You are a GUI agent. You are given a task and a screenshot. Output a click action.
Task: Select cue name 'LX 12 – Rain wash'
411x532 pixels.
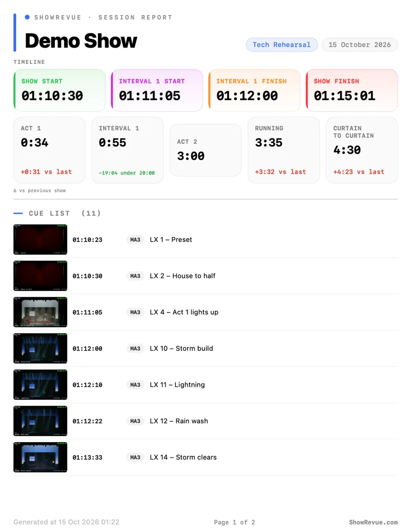coord(179,421)
